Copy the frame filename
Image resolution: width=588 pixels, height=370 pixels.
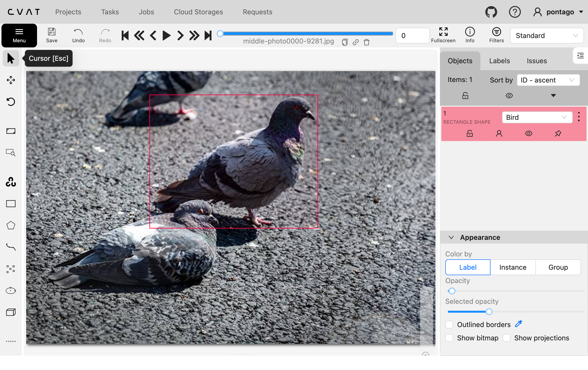pos(345,42)
